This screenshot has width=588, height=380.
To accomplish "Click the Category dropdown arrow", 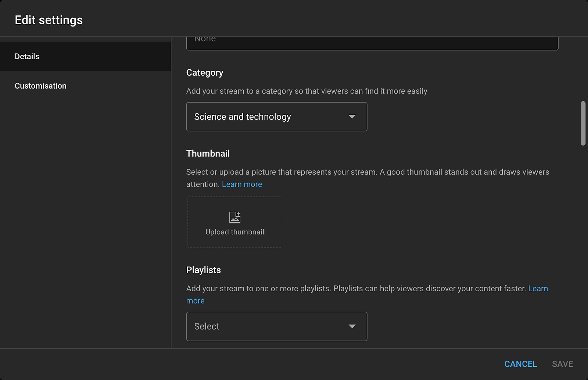I will (x=352, y=117).
